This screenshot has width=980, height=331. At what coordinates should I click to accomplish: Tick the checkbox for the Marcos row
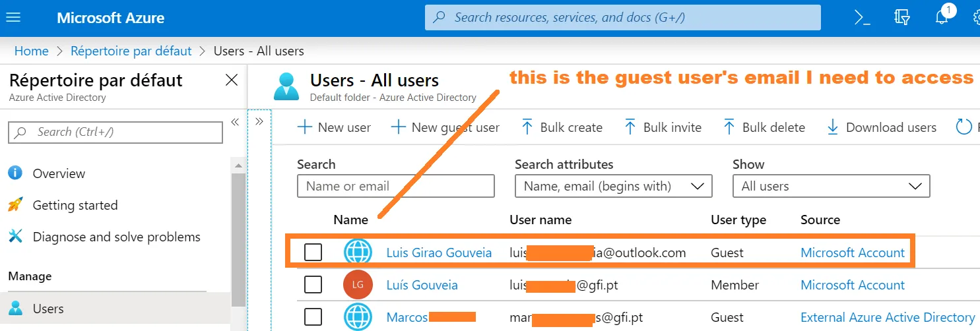coord(313,317)
